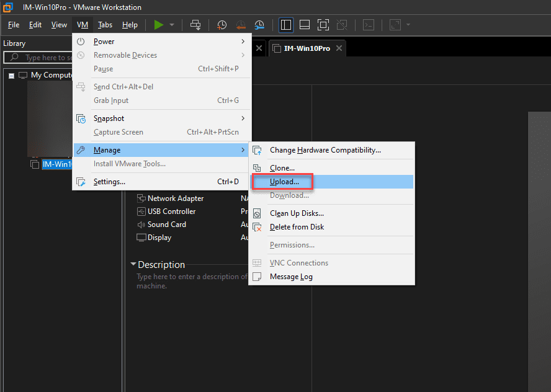Select the IM-Win10Pro tab
This screenshot has width=551, height=392.
click(x=307, y=48)
